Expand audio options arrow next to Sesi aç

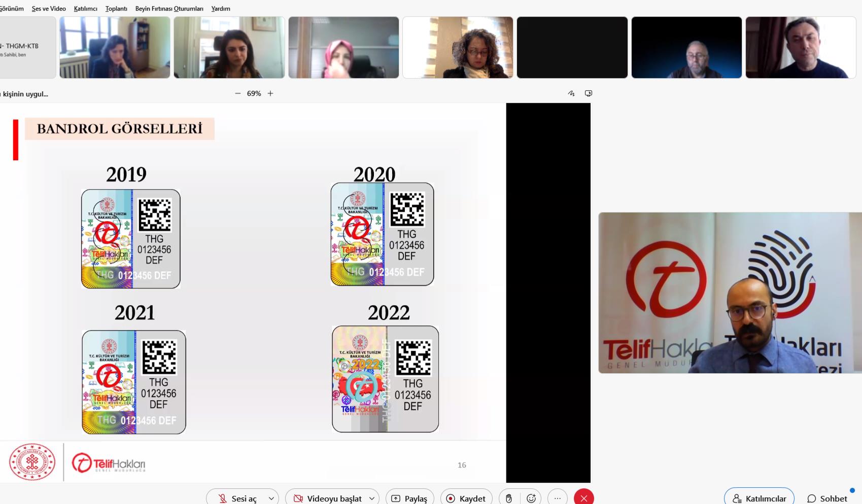[271, 498]
